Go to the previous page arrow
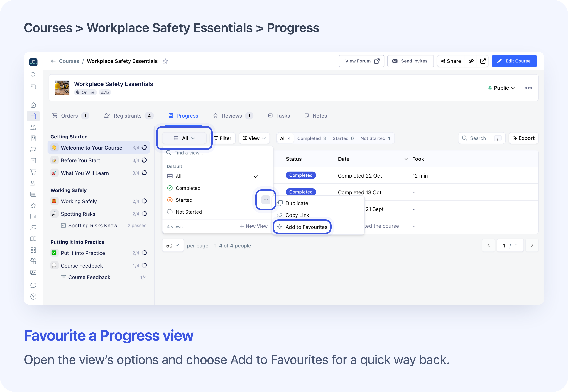The width and height of the screenshot is (568, 392). coord(489,245)
